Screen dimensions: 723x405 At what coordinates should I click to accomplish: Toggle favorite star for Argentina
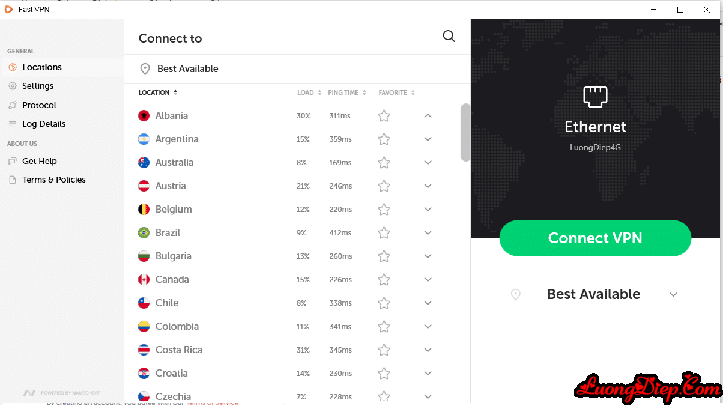383,139
